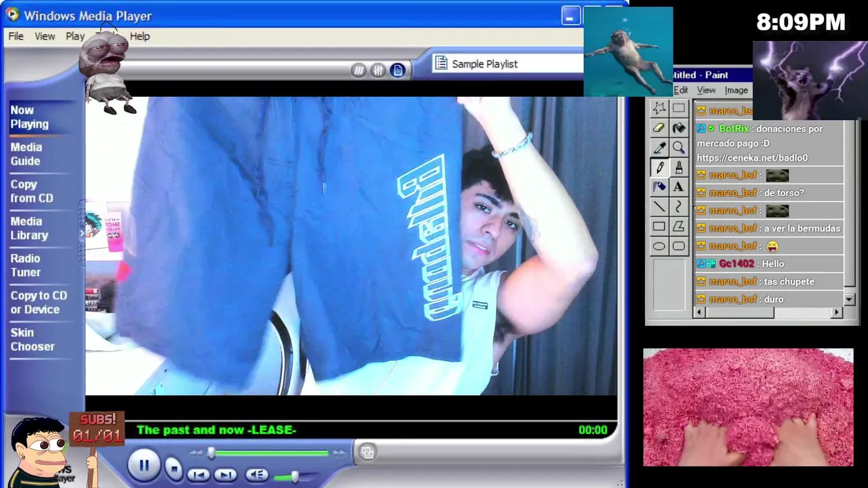Click Paint's horizontal scrollbar left arrow
Screen dimensions: 868x488
[701, 312]
